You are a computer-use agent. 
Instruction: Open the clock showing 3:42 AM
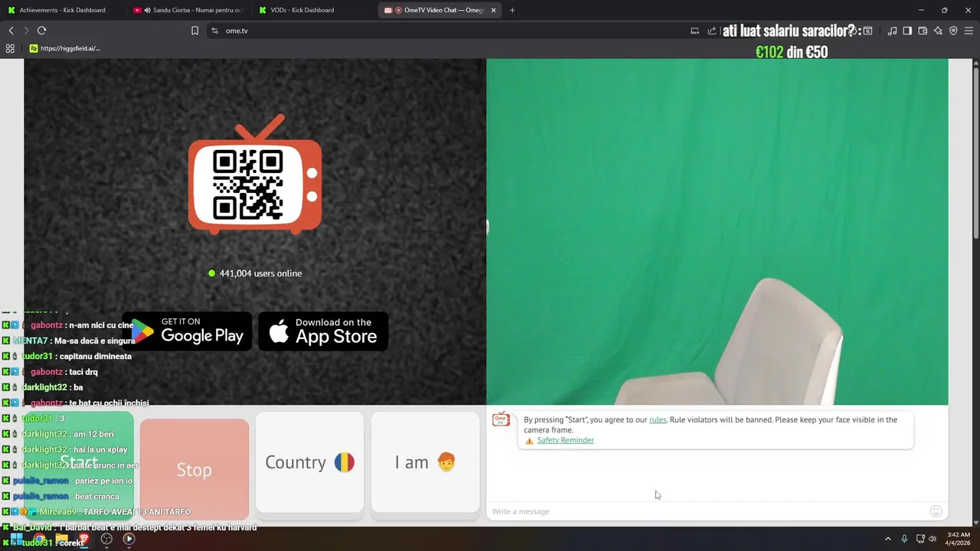pyautogui.click(x=959, y=539)
